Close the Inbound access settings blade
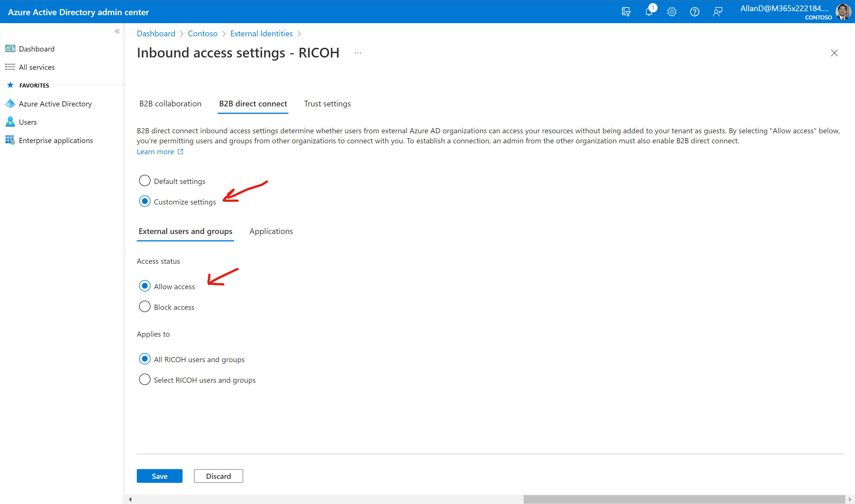Screen dimensions: 855x504 click(834, 53)
